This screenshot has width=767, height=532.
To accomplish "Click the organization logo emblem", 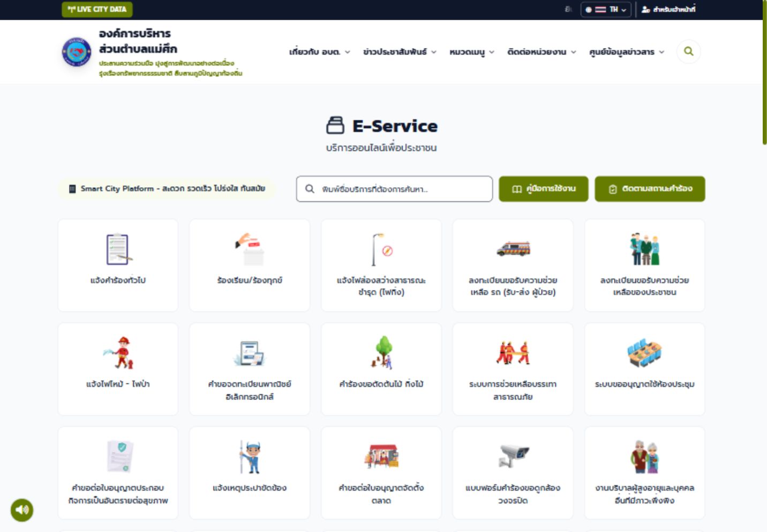I will point(77,52).
